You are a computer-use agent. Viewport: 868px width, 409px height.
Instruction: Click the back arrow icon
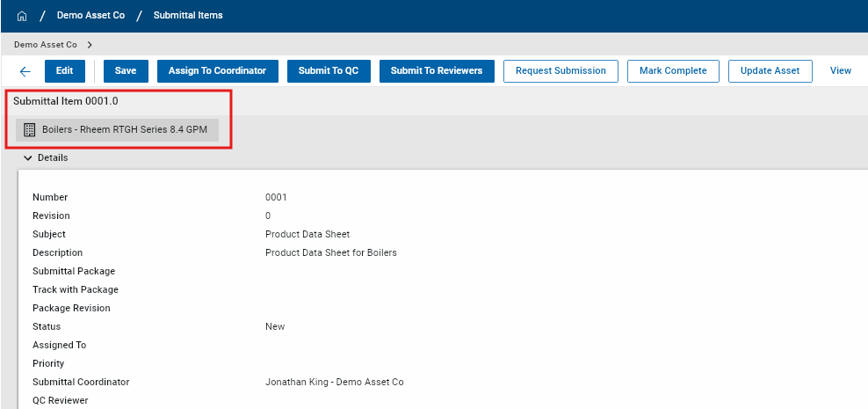pyautogui.click(x=25, y=71)
